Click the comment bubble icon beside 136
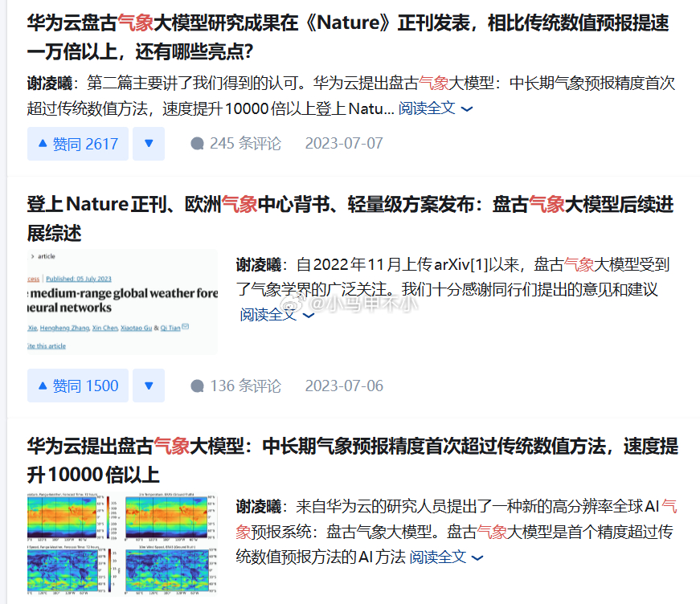The width and height of the screenshot is (700, 604). point(198,386)
